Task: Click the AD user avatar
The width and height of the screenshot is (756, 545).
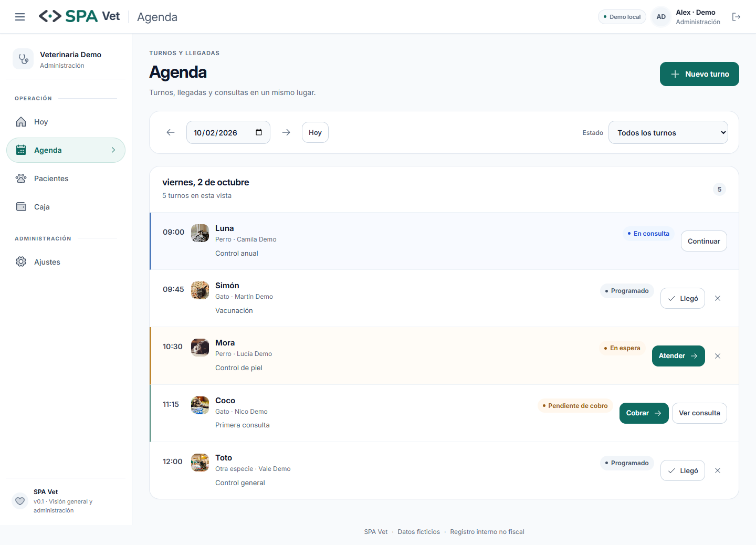Action: (x=661, y=17)
